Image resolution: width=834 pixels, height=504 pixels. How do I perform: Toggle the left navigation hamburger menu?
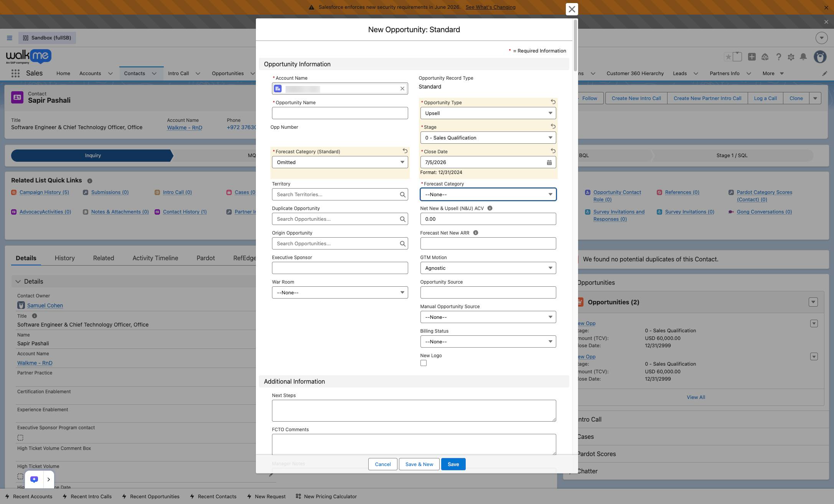10,38
